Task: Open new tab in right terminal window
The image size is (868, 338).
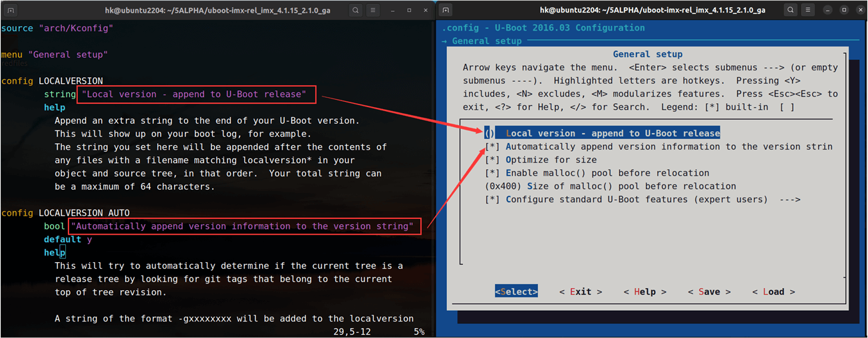Action: (x=446, y=11)
